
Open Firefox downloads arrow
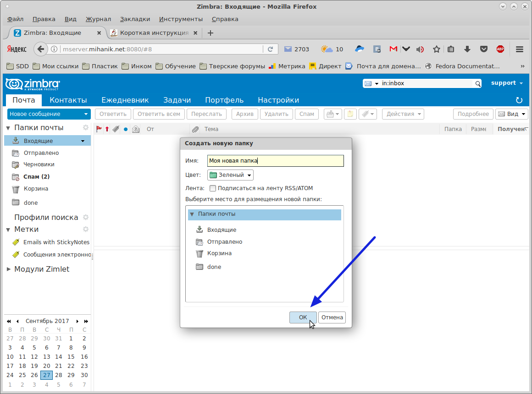(x=467, y=49)
